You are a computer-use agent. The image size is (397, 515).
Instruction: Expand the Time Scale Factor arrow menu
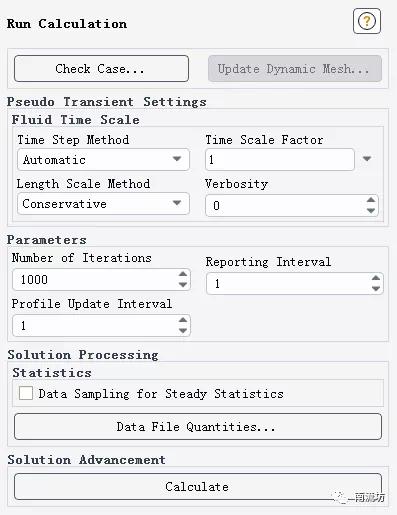(x=367, y=159)
